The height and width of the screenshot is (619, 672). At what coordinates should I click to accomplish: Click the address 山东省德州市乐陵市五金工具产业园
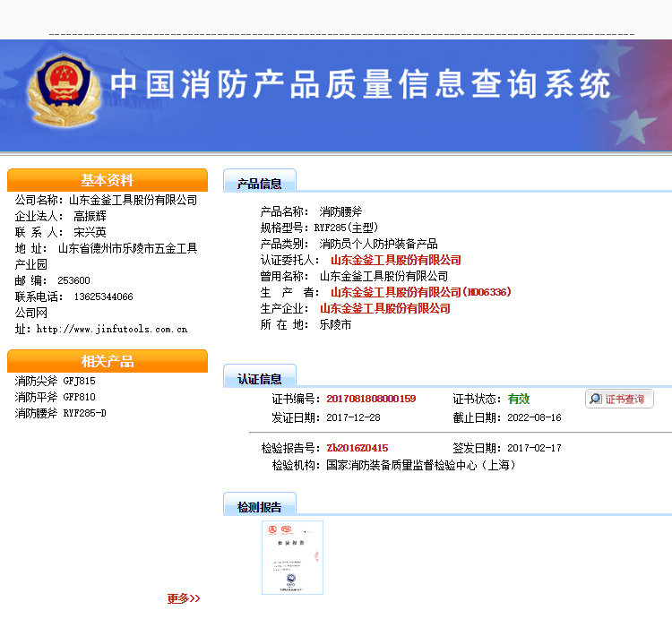pos(106,256)
